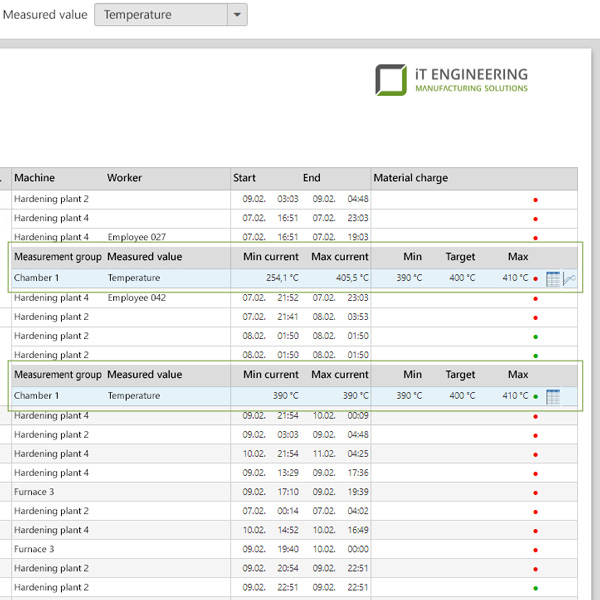Open table view icon for 390 °C Chamber 1 row
This screenshot has height=600, width=600.
[553, 397]
